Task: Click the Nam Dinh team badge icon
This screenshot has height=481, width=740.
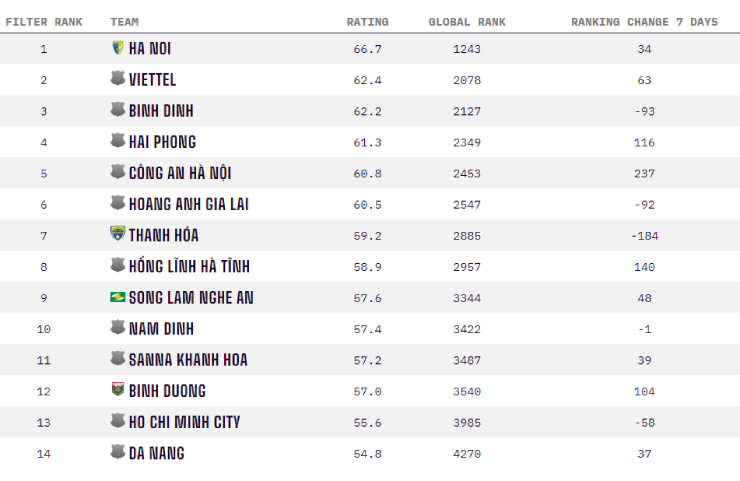Action: pos(118,328)
